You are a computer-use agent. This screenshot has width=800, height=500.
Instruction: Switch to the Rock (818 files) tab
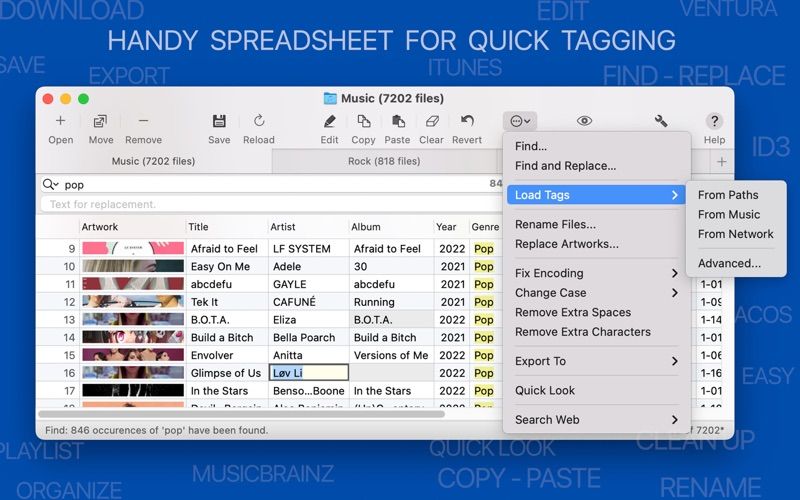coord(384,161)
